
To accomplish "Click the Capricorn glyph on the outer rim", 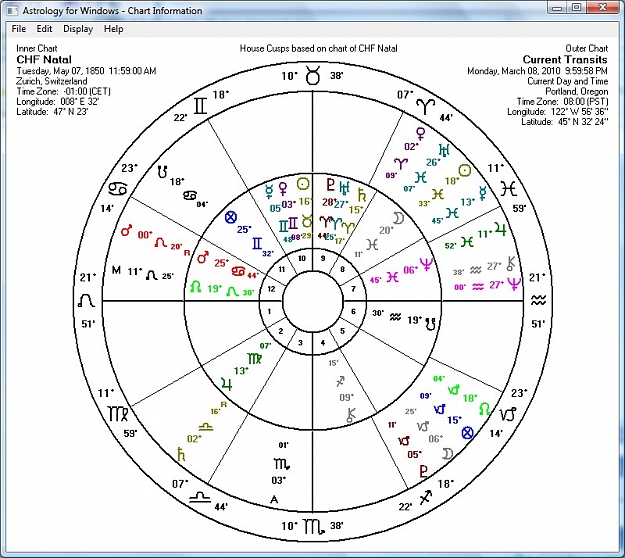I will coord(508,415).
